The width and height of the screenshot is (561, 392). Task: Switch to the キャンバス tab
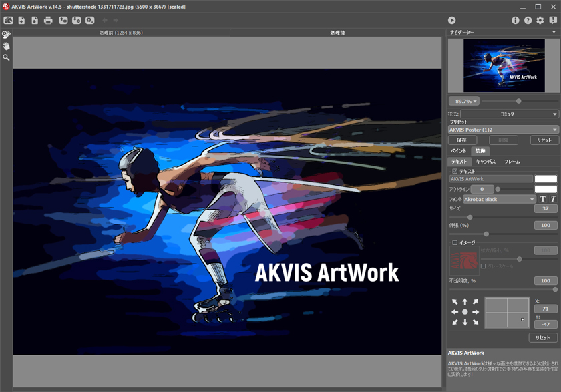point(486,162)
